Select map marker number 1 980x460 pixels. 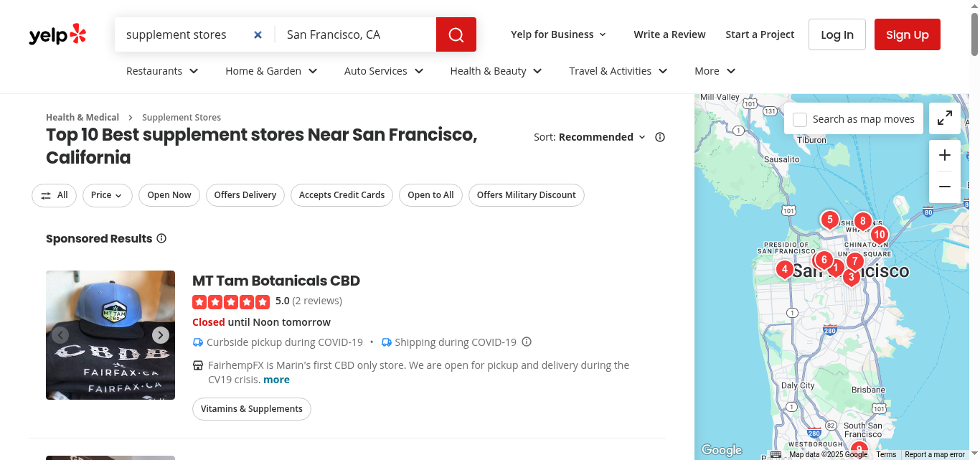coord(836,268)
